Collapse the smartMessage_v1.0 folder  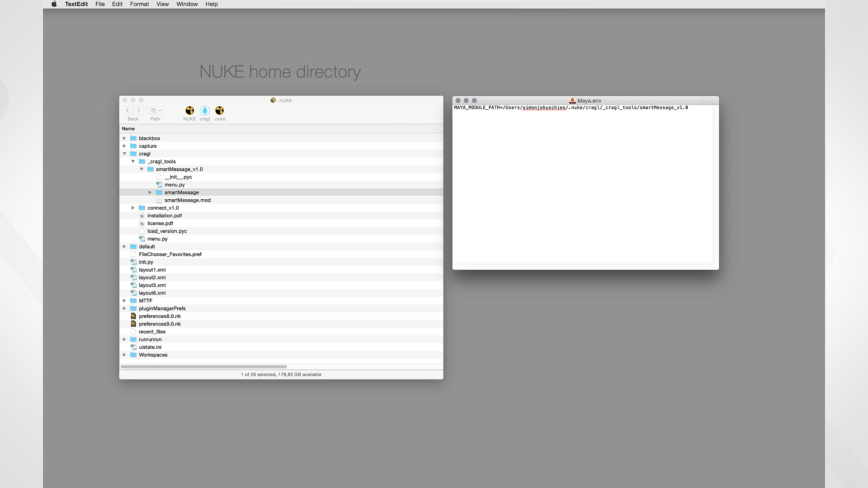coord(142,169)
